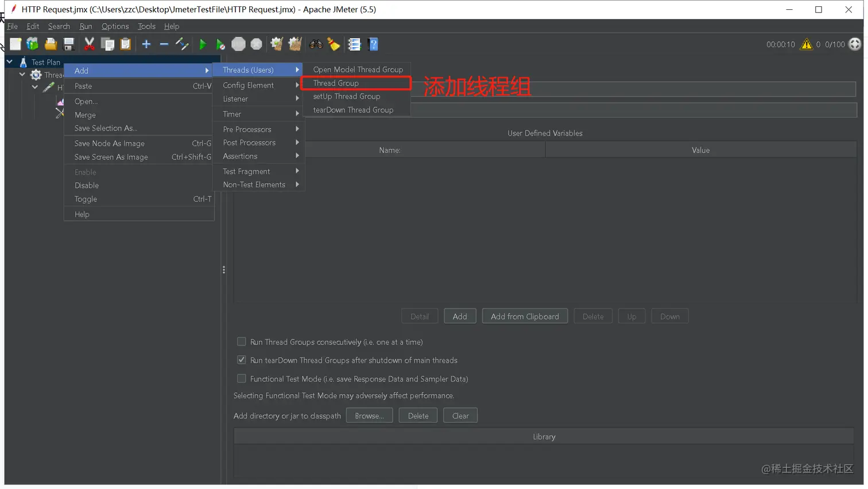
Task: Enable Functional Test Mode checkbox
Action: [242, 379]
